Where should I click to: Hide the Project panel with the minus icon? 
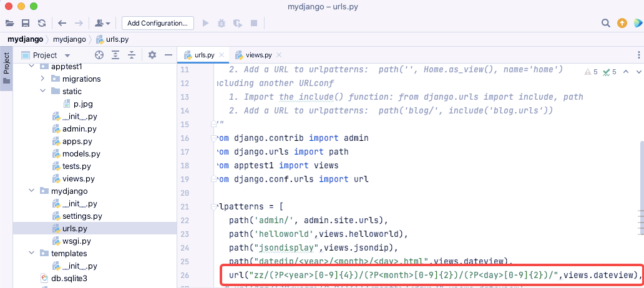tap(168, 55)
